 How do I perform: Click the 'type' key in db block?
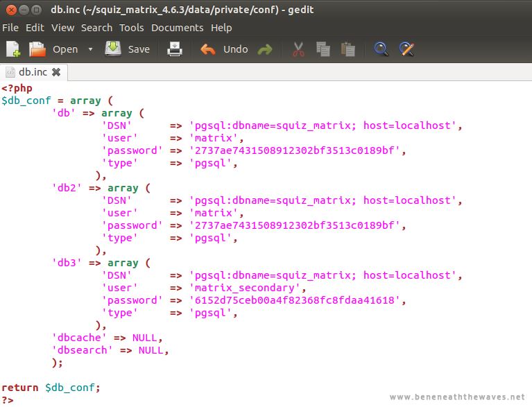coord(120,163)
